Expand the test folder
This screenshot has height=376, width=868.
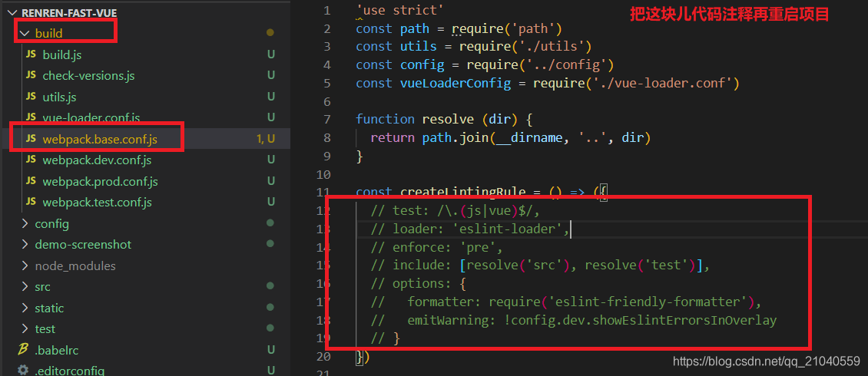[x=25, y=329]
